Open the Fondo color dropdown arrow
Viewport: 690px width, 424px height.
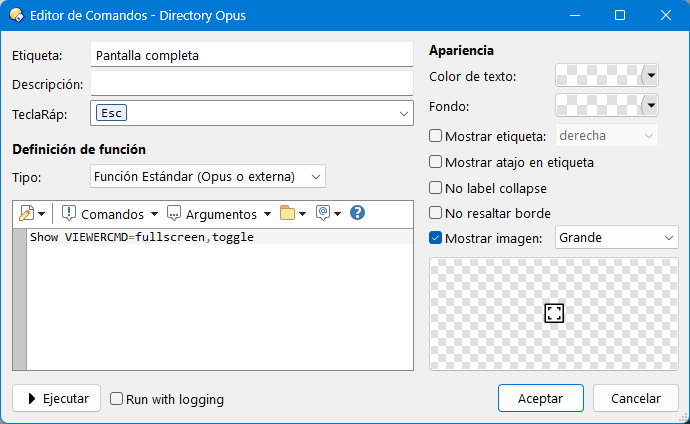[x=650, y=105]
